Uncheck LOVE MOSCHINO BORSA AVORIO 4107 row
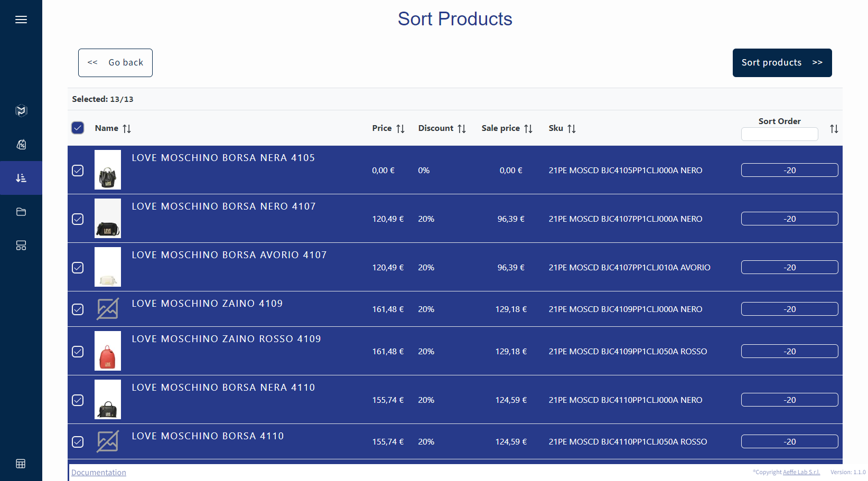Viewport: 868px width, 481px height. pyautogui.click(x=78, y=268)
